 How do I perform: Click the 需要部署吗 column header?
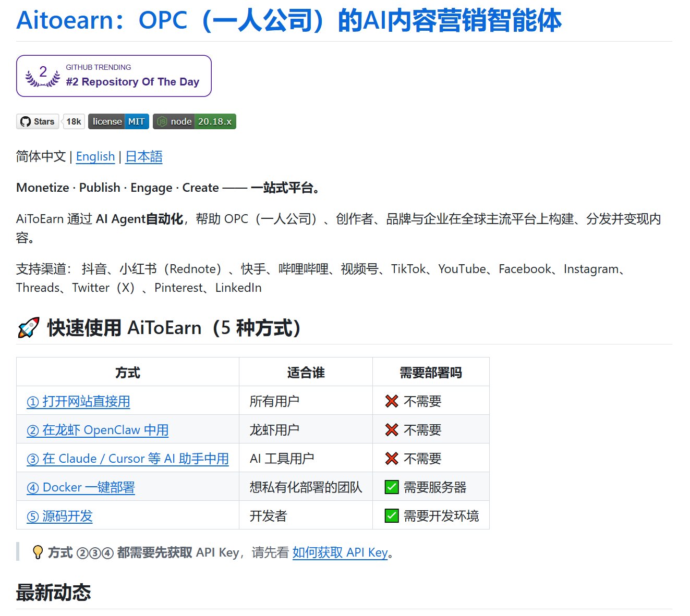click(431, 373)
